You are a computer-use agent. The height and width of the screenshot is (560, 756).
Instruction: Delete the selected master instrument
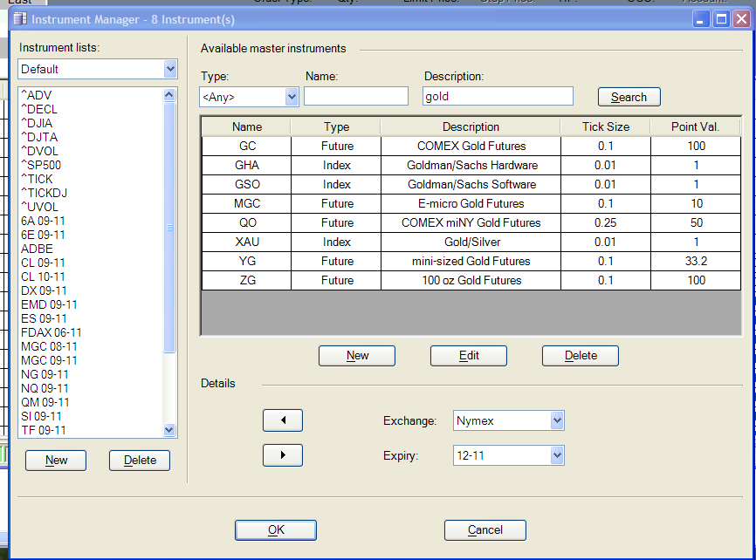[580, 355]
